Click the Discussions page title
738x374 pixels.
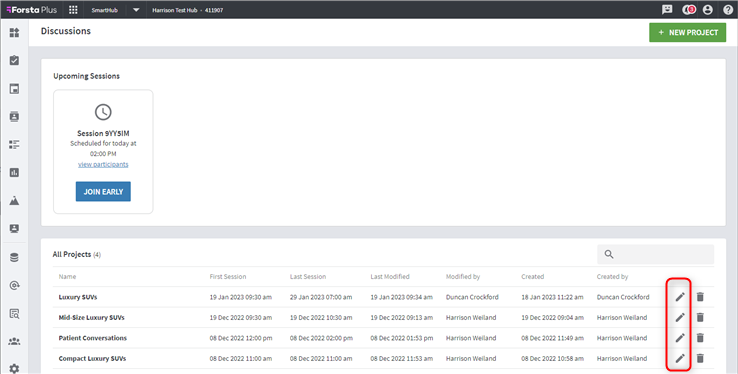(66, 31)
